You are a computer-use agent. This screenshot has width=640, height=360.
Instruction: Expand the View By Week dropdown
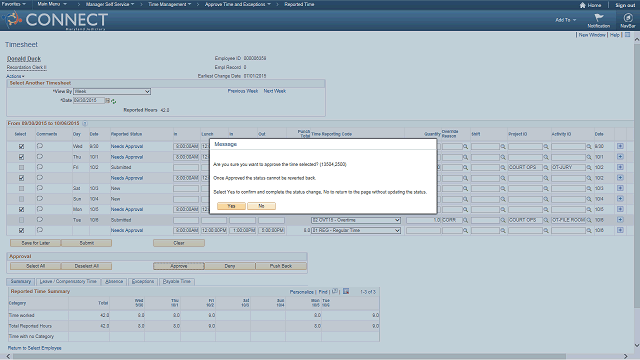click(x=112, y=91)
